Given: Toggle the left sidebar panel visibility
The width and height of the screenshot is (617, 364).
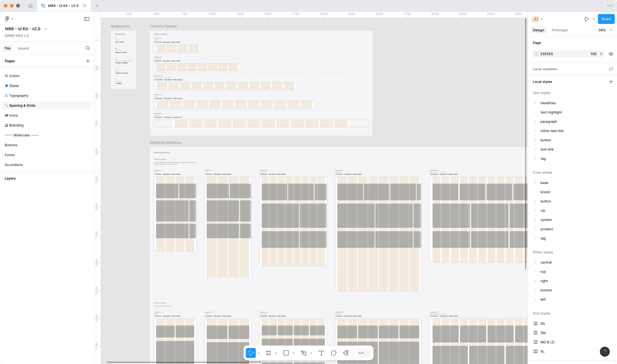Looking at the screenshot, I should click(x=87, y=19).
